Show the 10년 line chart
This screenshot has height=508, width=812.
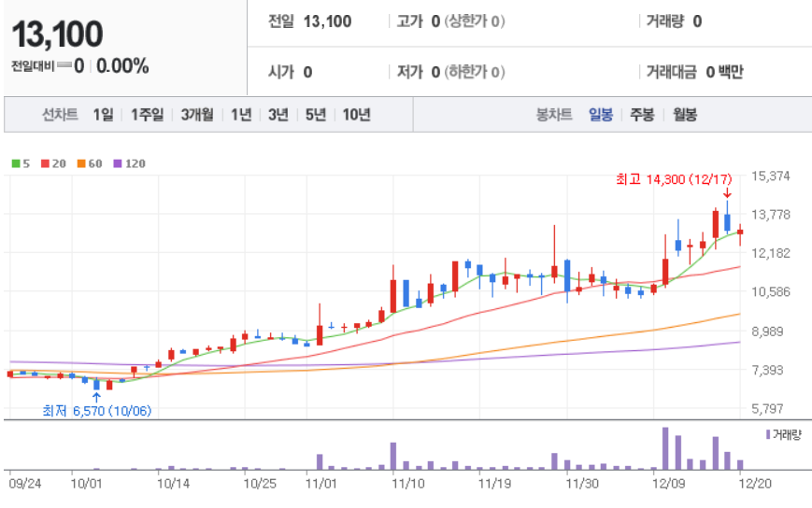coord(356,114)
